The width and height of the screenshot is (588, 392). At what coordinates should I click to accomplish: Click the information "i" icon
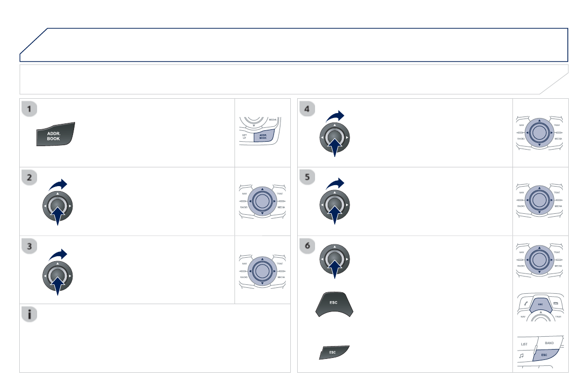coord(30,315)
